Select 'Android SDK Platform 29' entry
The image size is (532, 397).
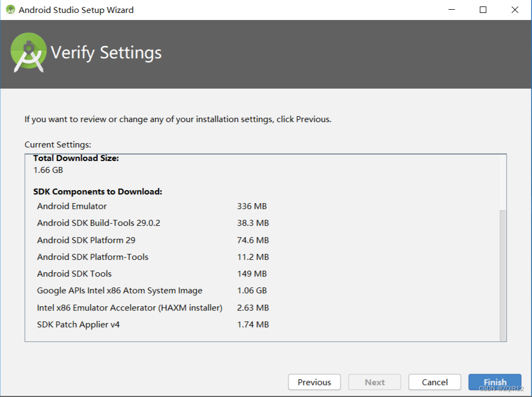click(x=86, y=240)
